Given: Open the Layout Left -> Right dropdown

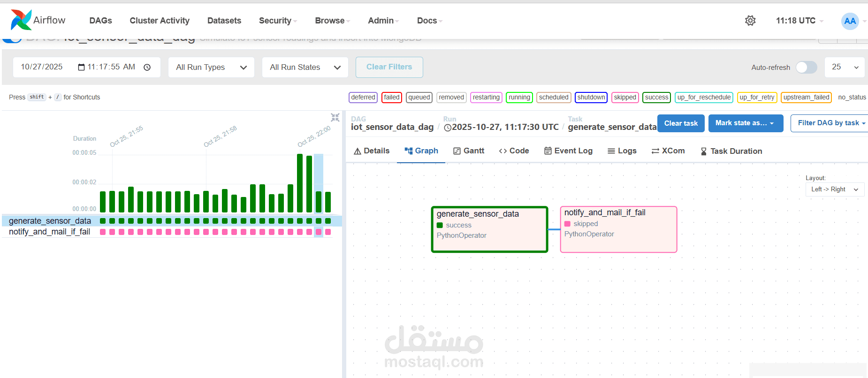Looking at the screenshot, I should tap(835, 189).
